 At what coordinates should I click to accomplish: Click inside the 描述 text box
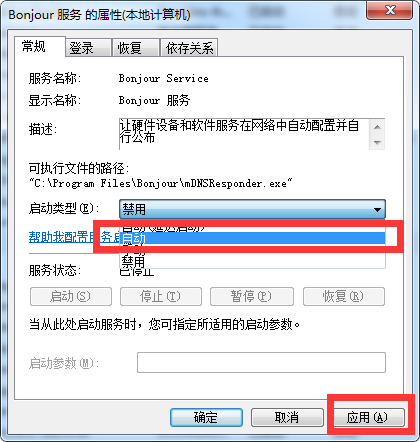coord(244,134)
